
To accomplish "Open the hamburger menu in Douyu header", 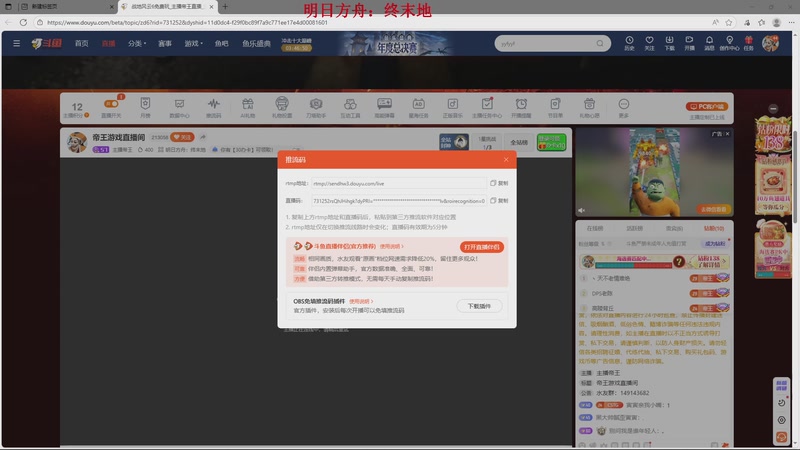I will 16,43.
